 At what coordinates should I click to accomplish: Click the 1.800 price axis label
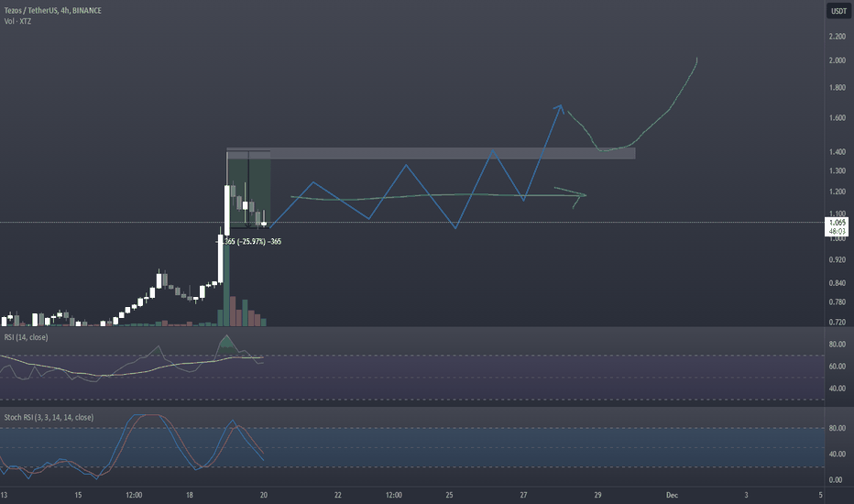[838, 88]
